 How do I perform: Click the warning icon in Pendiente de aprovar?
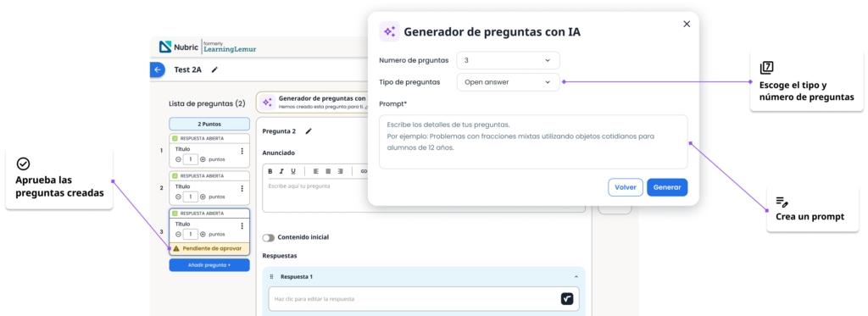[176, 249]
